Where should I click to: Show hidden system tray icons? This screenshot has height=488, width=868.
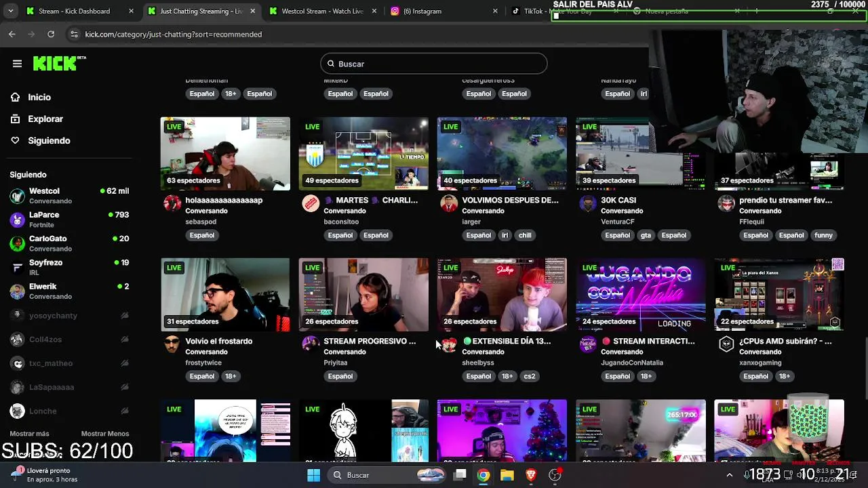click(x=730, y=475)
